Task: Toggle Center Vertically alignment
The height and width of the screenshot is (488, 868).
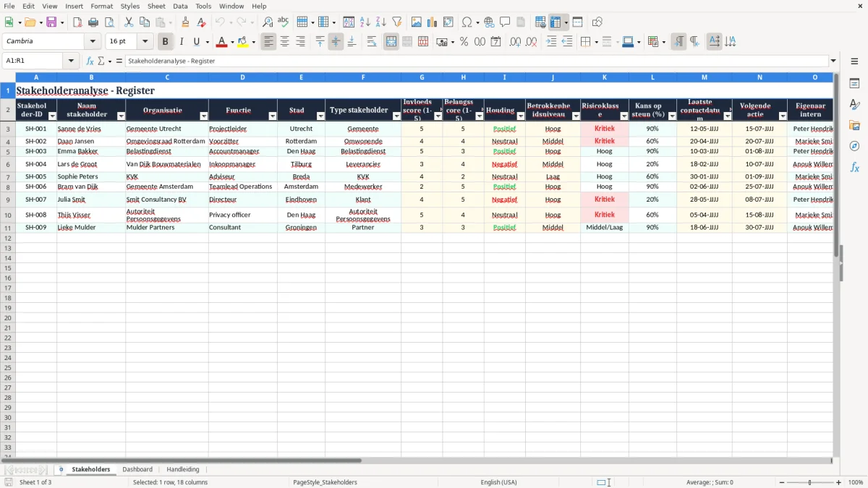Action: (336, 42)
